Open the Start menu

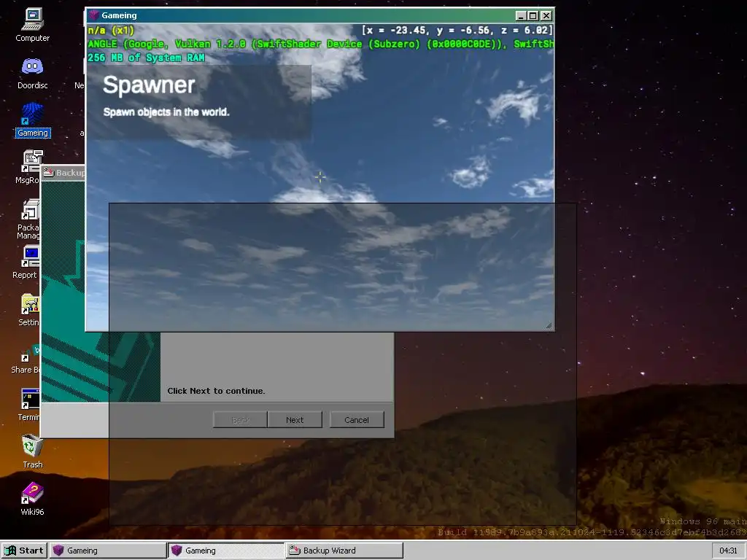[x=24, y=551]
